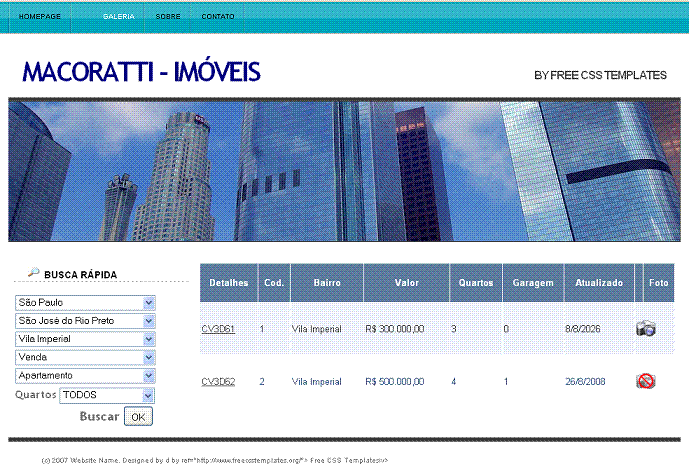Open the Galeria menu item
The height and width of the screenshot is (469, 689).
(x=119, y=17)
